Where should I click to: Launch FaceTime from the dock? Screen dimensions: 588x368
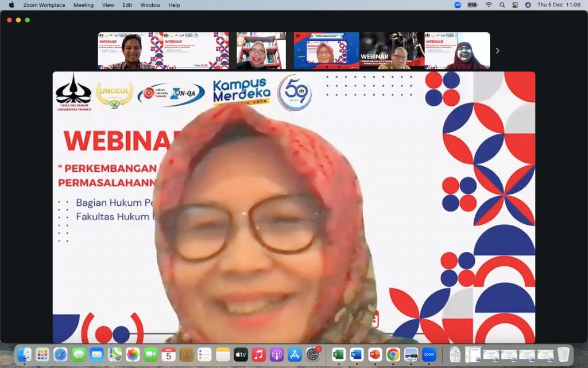[150, 354]
